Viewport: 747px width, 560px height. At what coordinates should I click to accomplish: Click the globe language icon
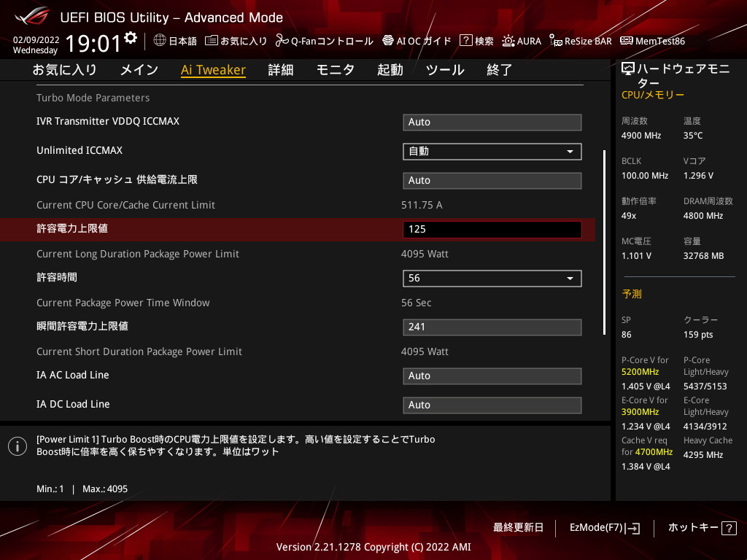(x=160, y=41)
